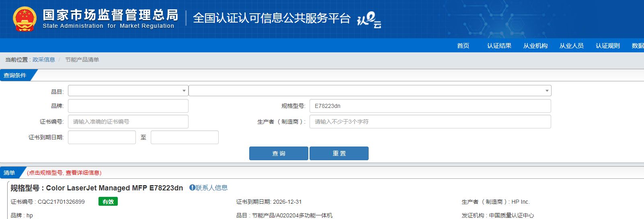Screen dimensions: 644x219
Task: Click the 查询条件 section tab
Action: coord(15,75)
